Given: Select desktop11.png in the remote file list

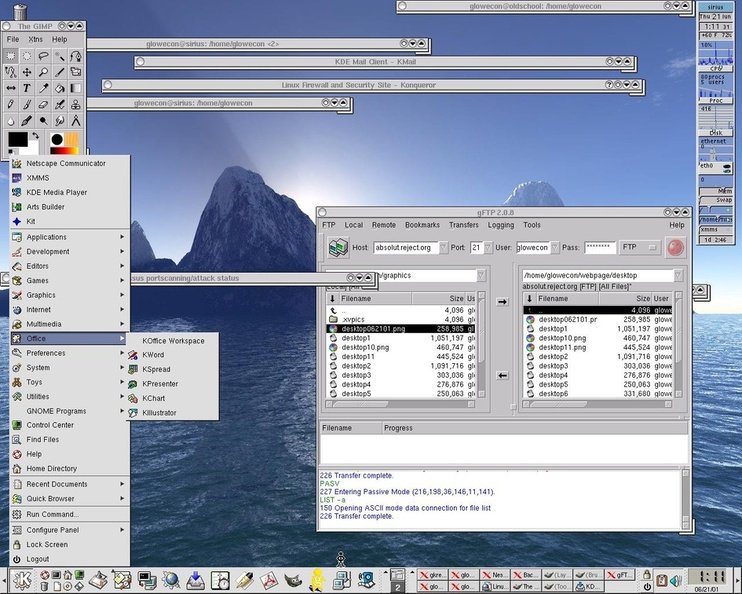Looking at the screenshot, I should pyautogui.click(x=598, y=347).
